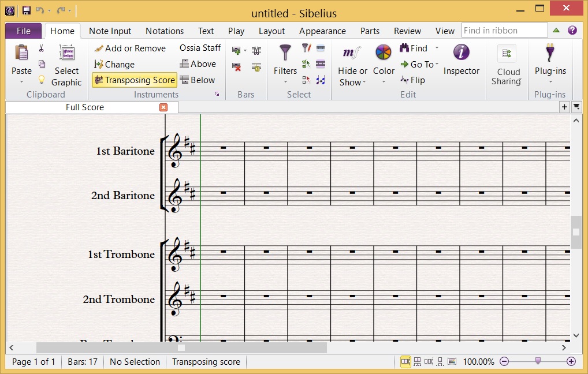Toggle Ossia Staff Above
Image resolution: width=588 pixels, height=374 pixels.
point(199,63)
